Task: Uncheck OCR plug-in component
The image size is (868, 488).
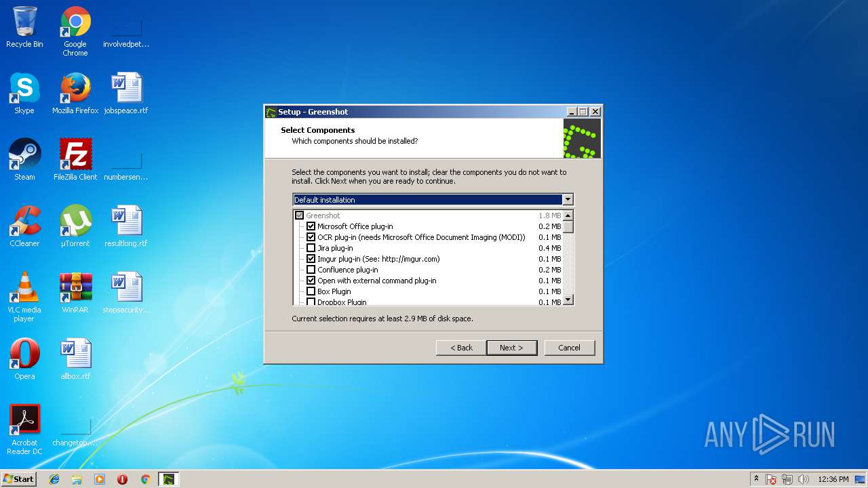Action: point(311,237)
